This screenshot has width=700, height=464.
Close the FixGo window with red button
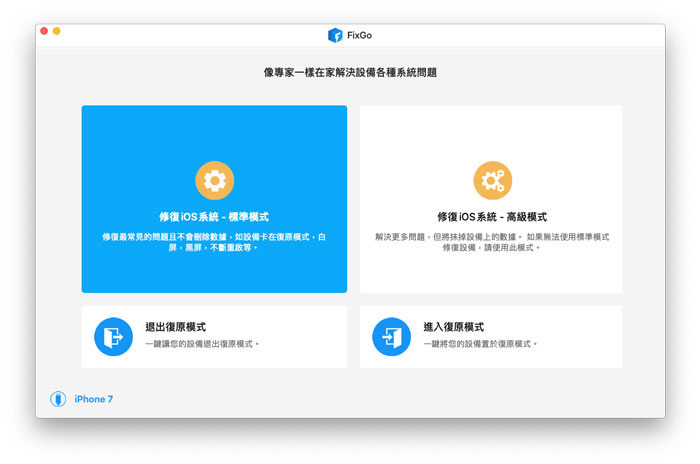[44, 31]
